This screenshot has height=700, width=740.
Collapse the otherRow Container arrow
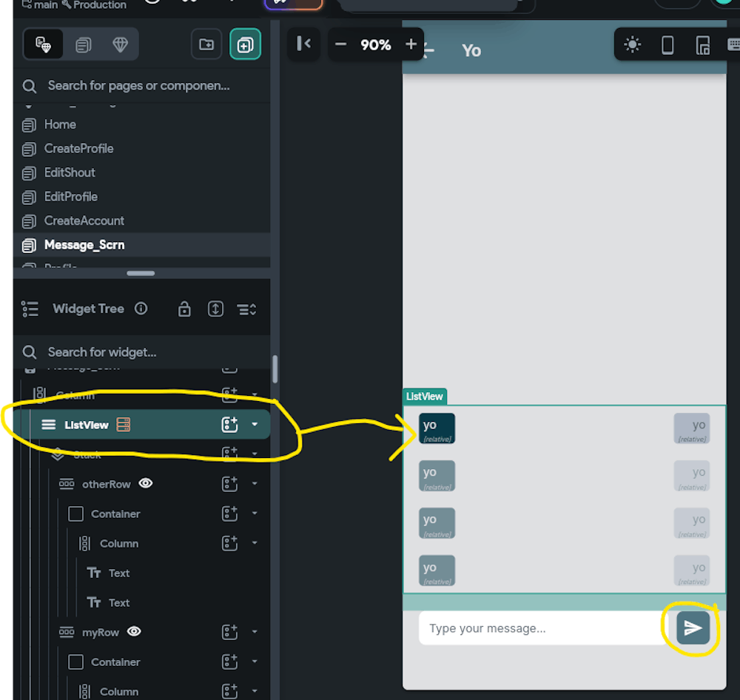coord(255,513)
